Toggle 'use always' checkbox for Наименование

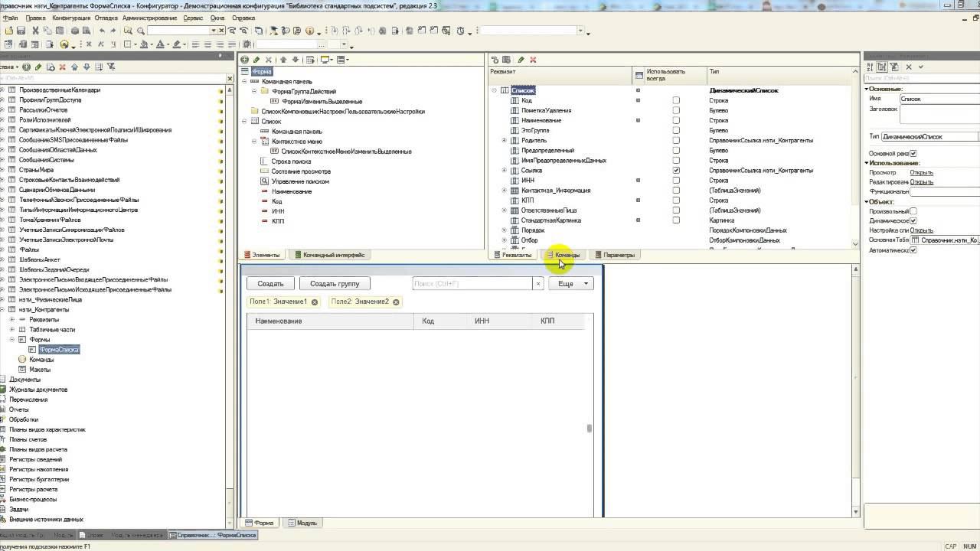676,120
